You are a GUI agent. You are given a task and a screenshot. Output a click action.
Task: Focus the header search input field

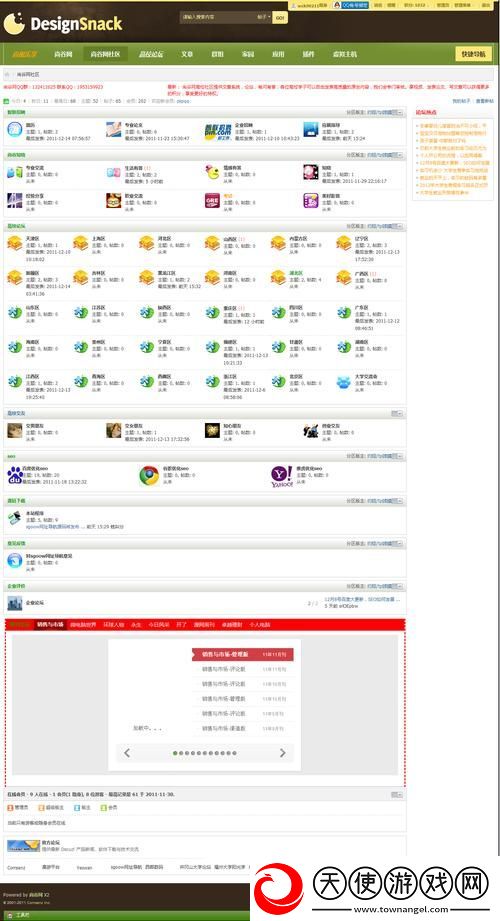coord(217,17)
